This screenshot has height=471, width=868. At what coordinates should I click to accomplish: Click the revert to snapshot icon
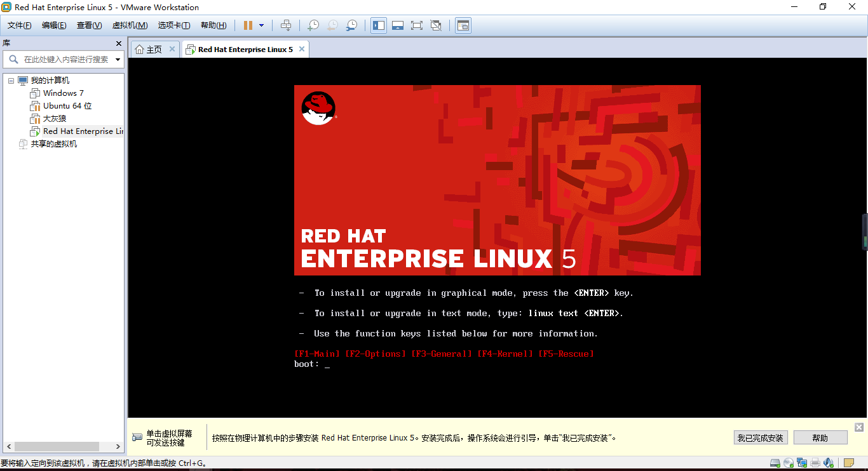[x=332, y=25]
